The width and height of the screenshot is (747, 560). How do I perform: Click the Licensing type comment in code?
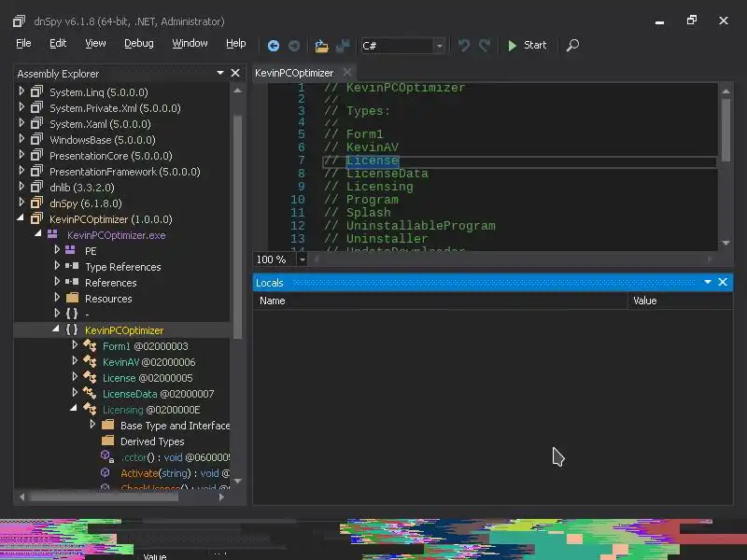click(x=380, y=186)
